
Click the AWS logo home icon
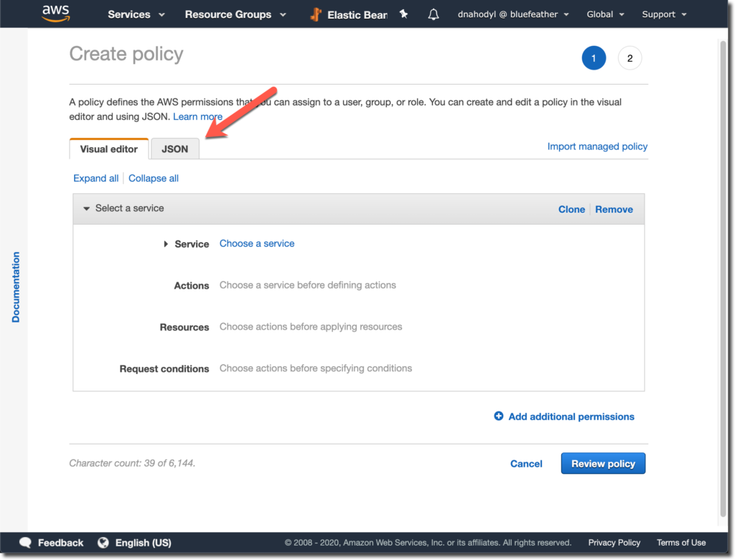click(x=55, y=14)
